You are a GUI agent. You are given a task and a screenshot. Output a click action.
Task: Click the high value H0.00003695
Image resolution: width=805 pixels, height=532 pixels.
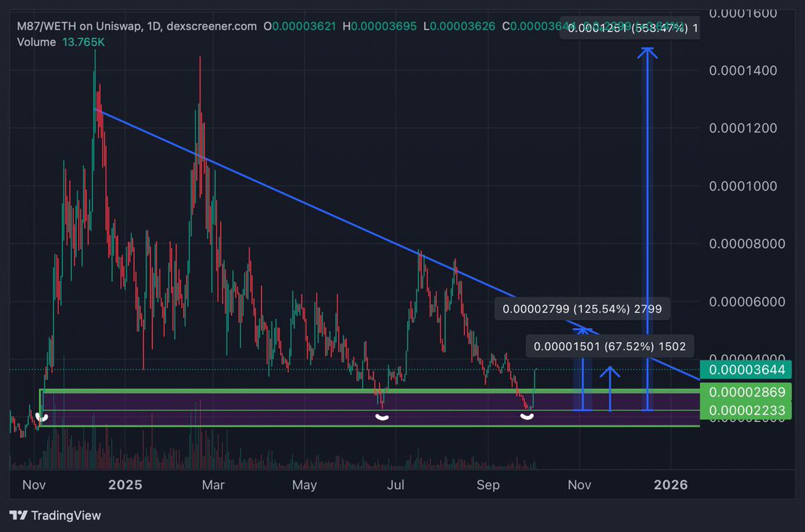(380, 26)
